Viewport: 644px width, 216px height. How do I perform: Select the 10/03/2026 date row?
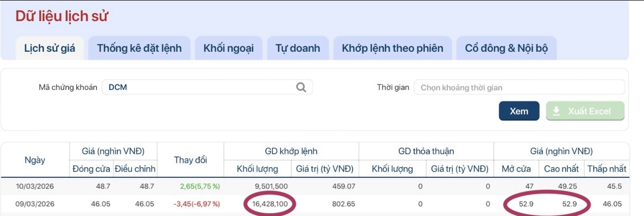(34, 186)
